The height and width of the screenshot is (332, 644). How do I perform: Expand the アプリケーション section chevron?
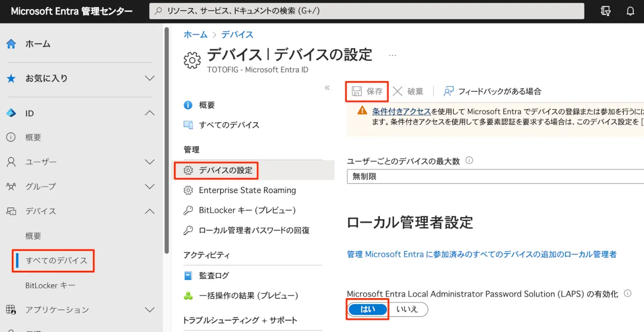pos(150,309)
